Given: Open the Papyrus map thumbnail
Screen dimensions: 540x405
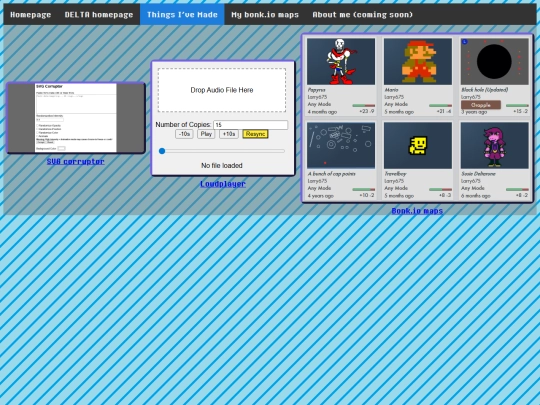Looking at the screenshot, I should pyautogui.click(x=341, y=61).
